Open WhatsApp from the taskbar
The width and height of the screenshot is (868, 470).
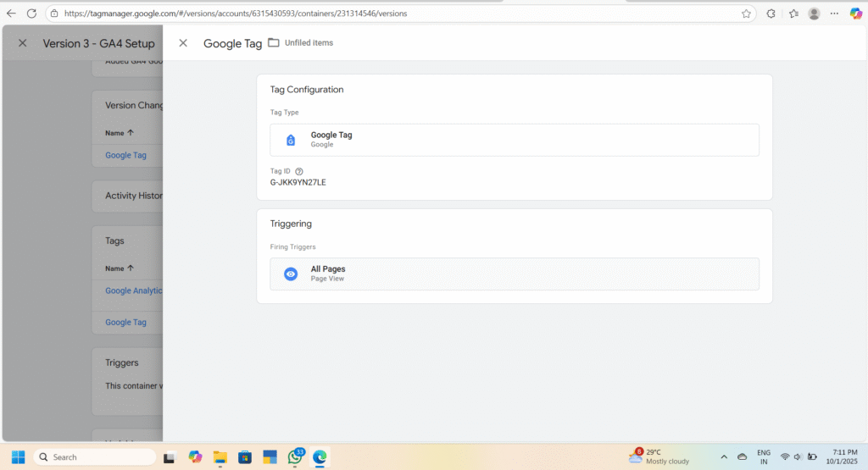295,456
